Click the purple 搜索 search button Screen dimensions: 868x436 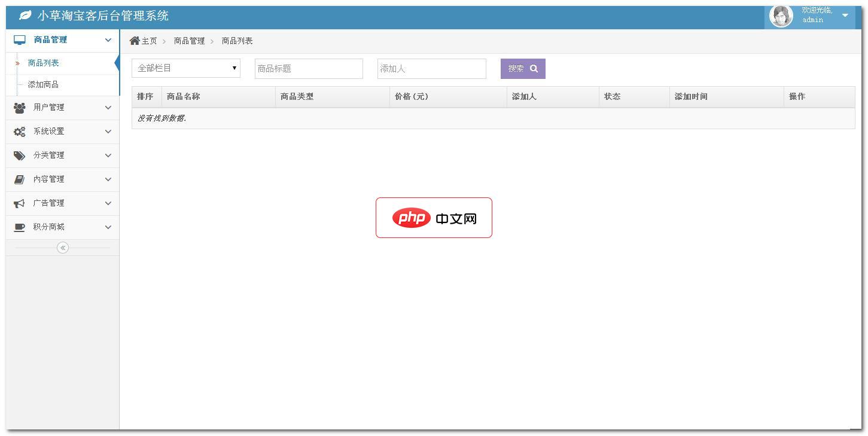[x=523, y=69]
